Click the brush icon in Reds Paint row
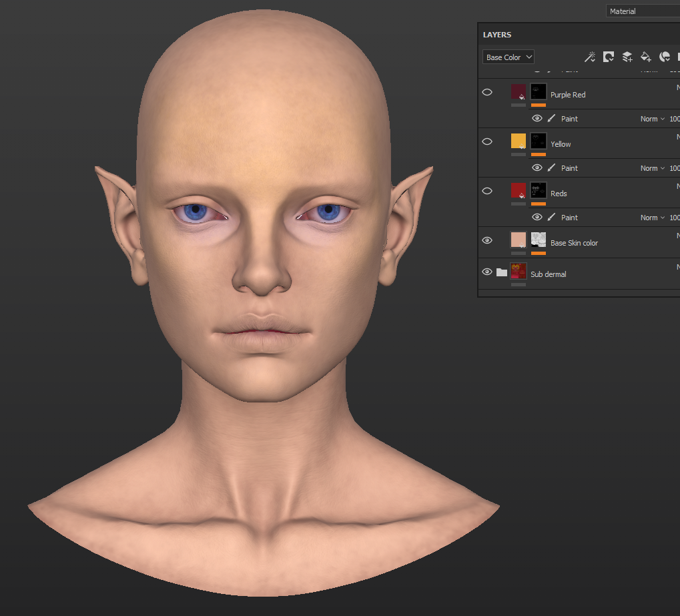This screenshot has width=680, height=616. (x=551, y=218)
